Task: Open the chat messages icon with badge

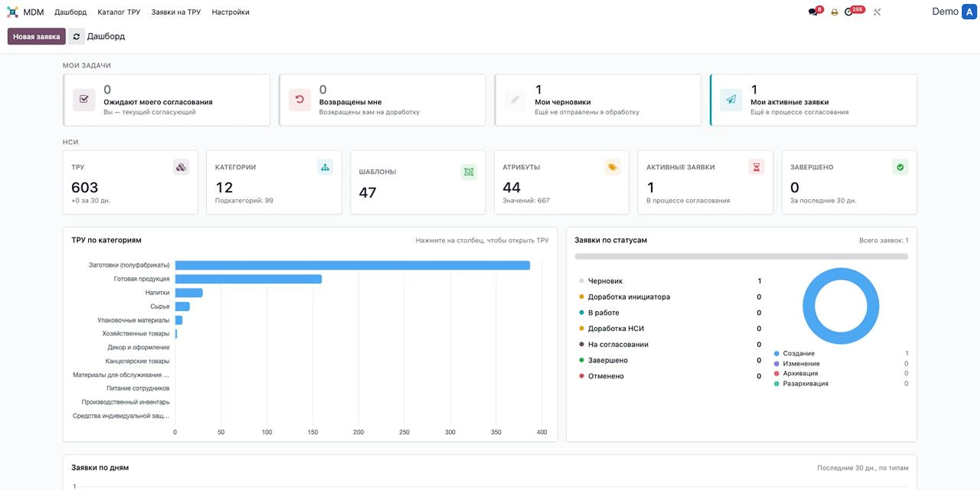Action: 813,12
